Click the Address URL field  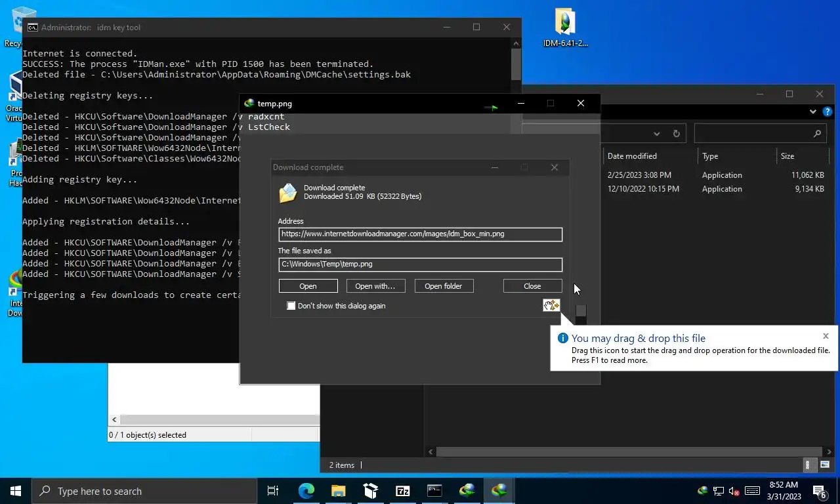420,234
